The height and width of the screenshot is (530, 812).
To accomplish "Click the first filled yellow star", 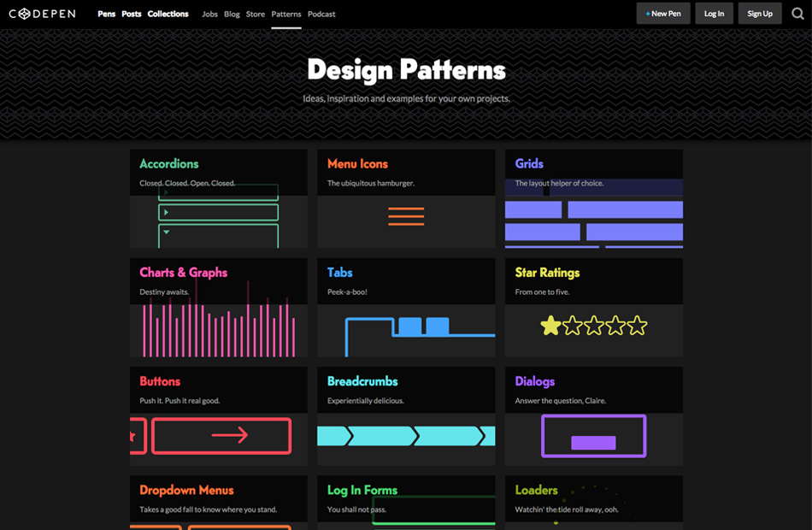I will tap(550, 326).
